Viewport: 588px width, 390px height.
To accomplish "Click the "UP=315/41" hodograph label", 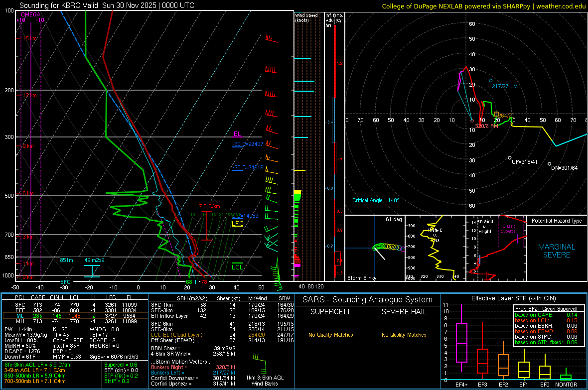I will [525, 162].
